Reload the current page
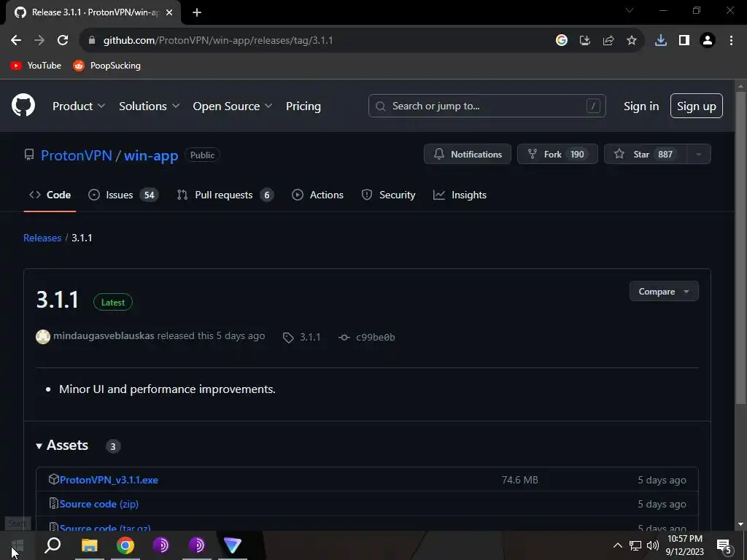This screenshot has width=747, height=560. (63, 41)
